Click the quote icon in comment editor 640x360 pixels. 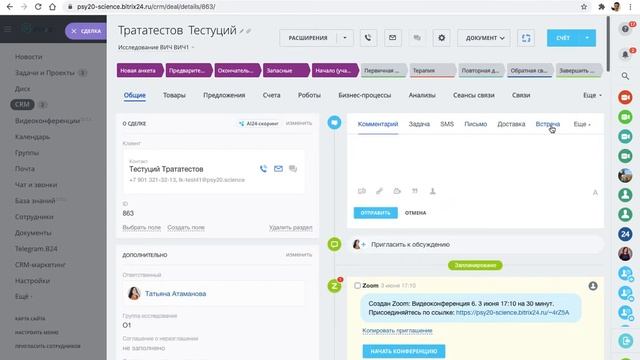(x=415, y=191)
